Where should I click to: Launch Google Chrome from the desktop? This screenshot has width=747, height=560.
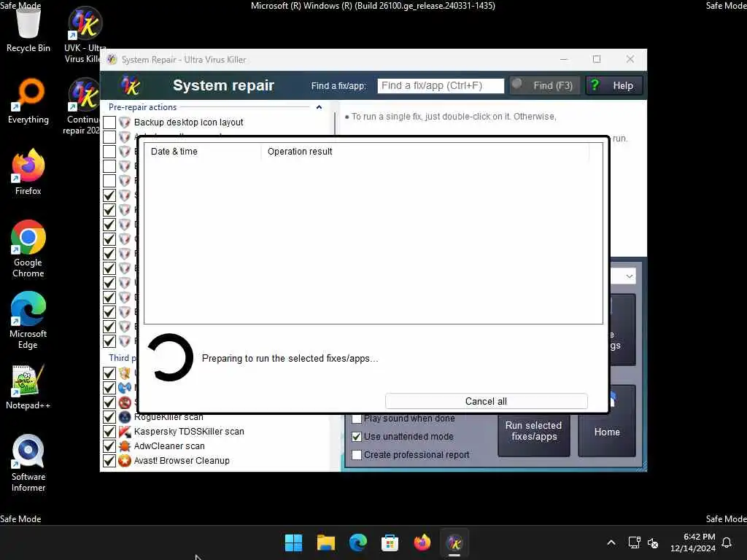[x=28, y=249]
